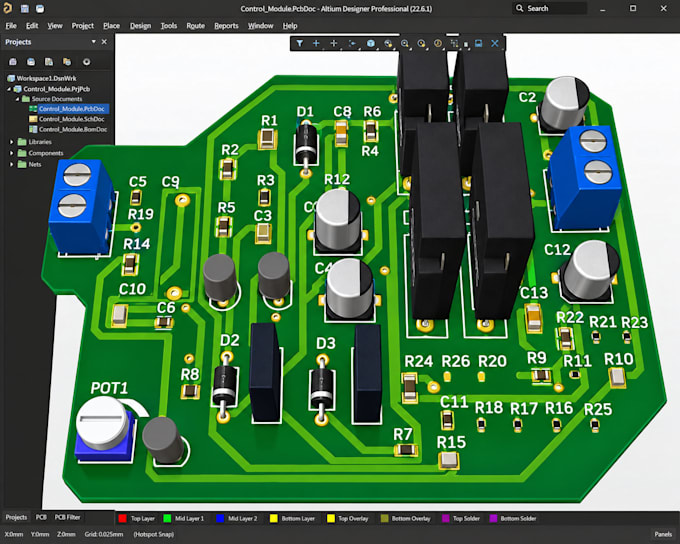Click the small white rectangle icon
The width and height of the screenshot is (680, 544).
466,44
